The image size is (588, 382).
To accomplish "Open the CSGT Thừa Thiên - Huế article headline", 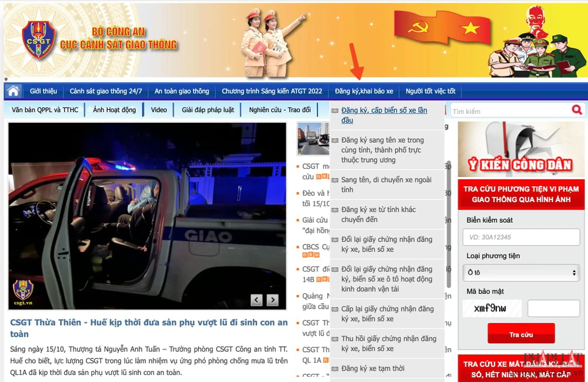I will pos(149,328).
